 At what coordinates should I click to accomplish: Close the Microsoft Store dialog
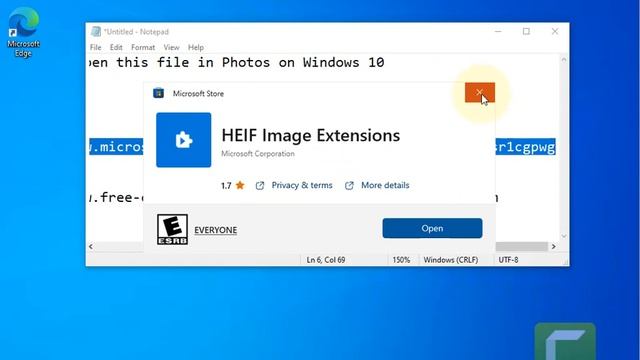click(480, 93)
